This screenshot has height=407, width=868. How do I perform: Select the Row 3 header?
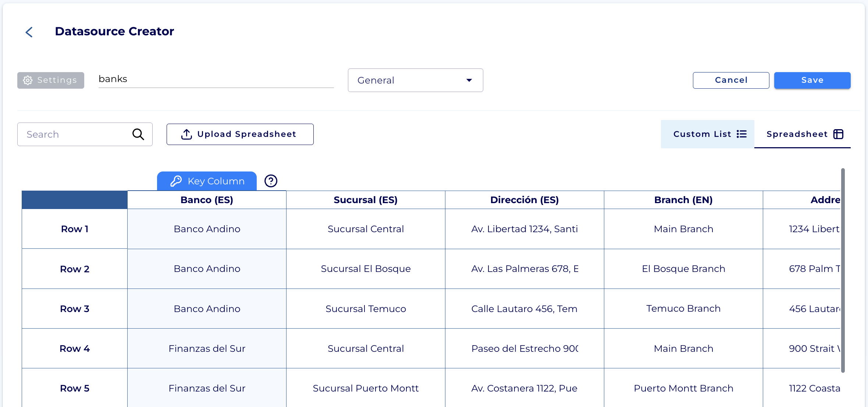(x=75, y=309)
